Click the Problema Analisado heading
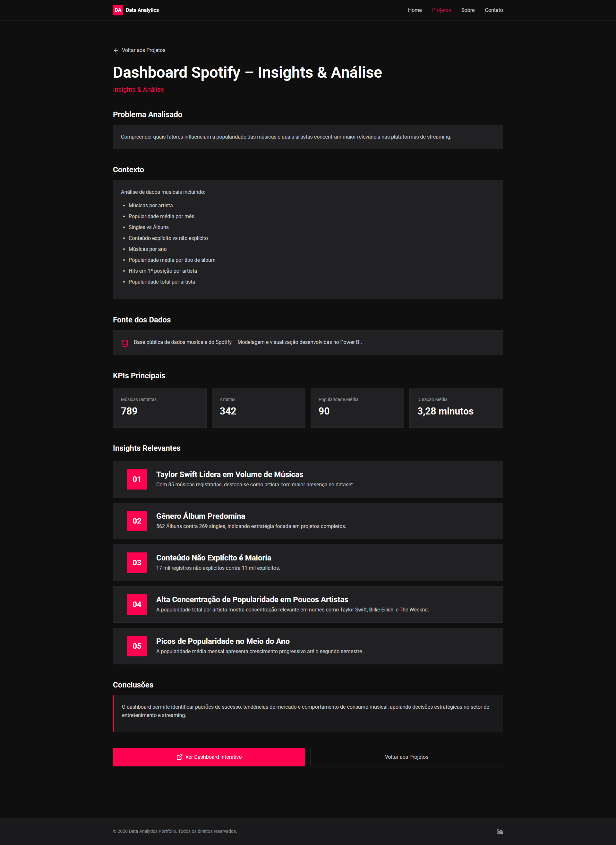 148,115
